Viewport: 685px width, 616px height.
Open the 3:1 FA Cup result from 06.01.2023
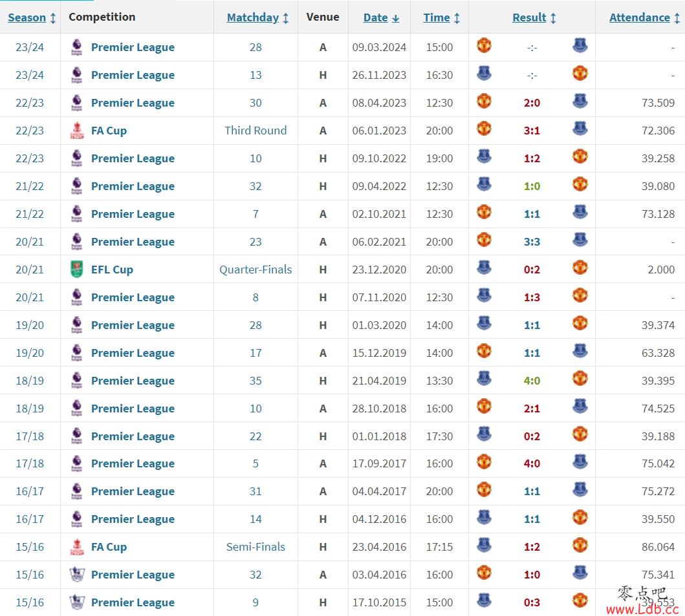point(532,131)
